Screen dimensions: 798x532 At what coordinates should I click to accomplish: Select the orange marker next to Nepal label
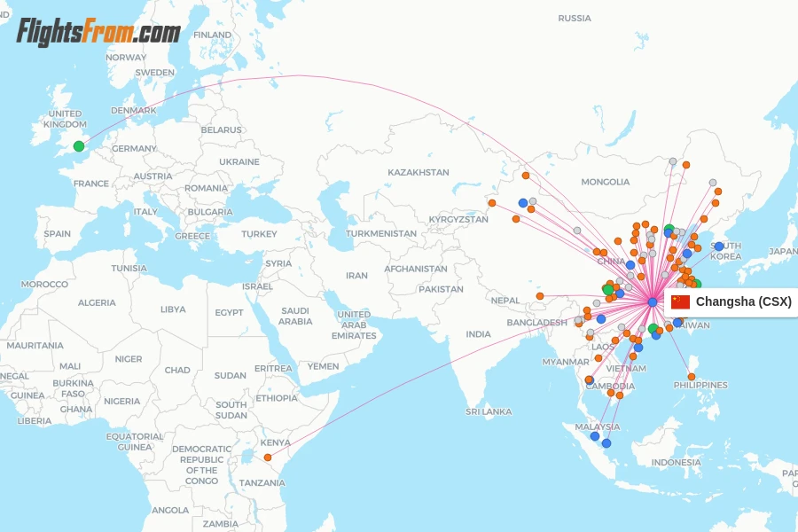click(x=539, y=296)
